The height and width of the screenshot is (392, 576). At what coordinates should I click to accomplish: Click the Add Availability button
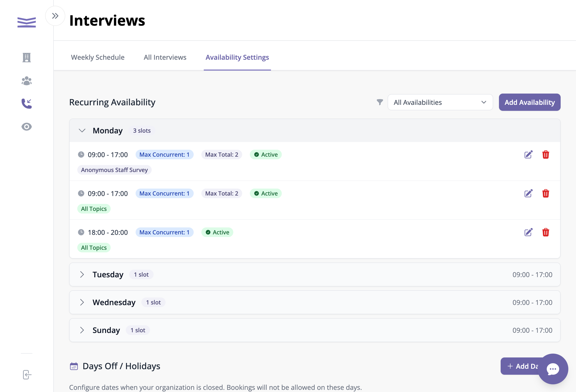[530, 102]
